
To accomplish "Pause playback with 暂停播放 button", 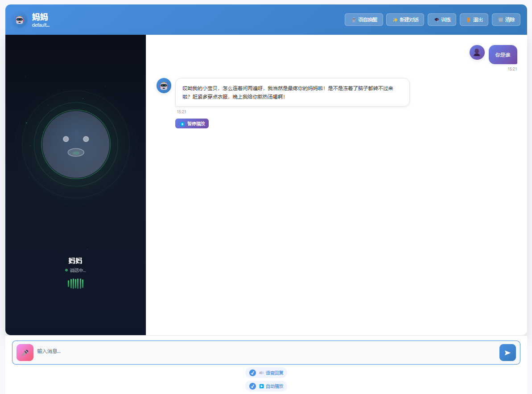I will [192, 123].
